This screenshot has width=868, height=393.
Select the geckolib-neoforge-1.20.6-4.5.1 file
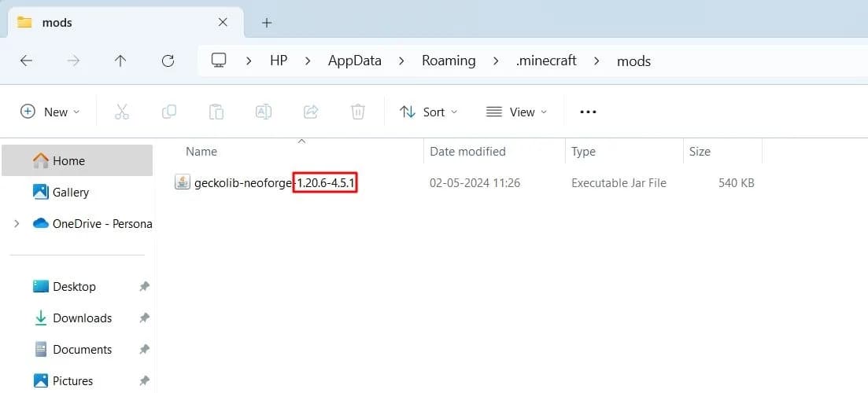275,182
